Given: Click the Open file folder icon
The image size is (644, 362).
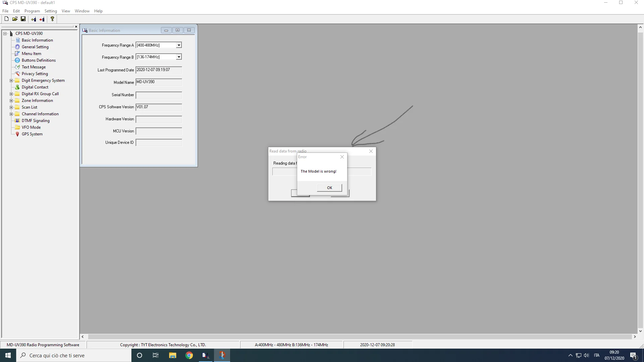Looking at the screenshot, I should [15, 19].
